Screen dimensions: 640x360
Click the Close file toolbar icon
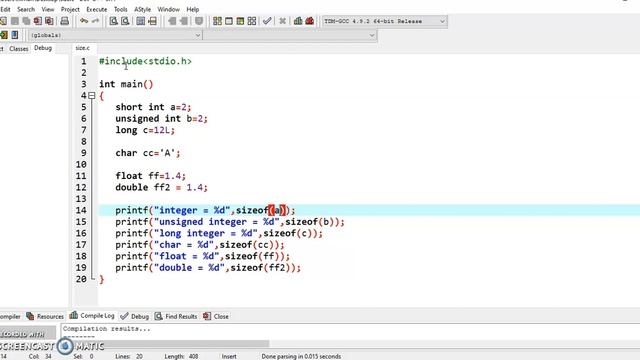[x=38, y=21]
